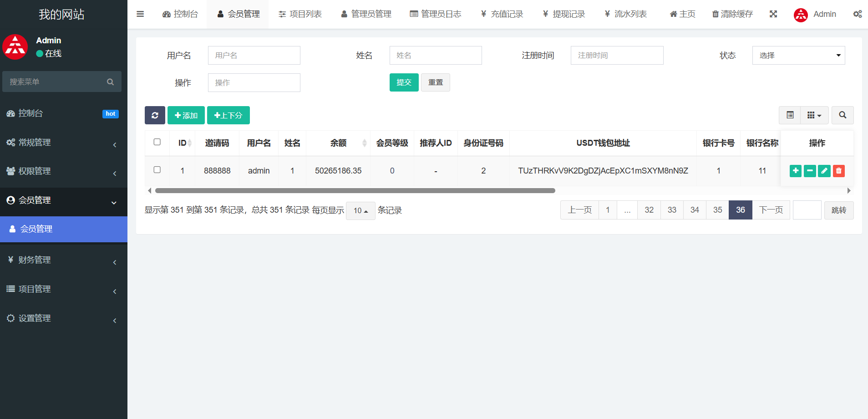Click the green minus icon in admin row
Image resolution: width=868 pixels, height=419 pixels.
(810, 171)
